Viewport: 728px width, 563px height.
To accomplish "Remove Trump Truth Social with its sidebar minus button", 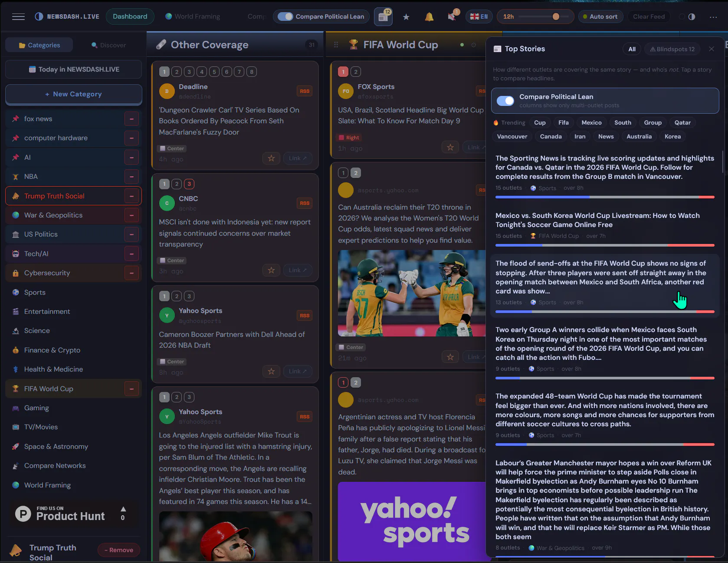I will [131, 196].
